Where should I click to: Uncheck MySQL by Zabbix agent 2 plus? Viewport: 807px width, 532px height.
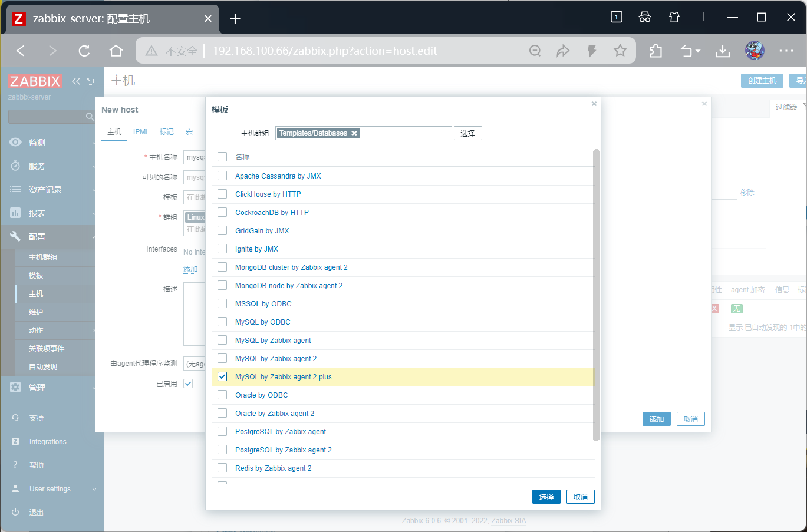[222, 376]
